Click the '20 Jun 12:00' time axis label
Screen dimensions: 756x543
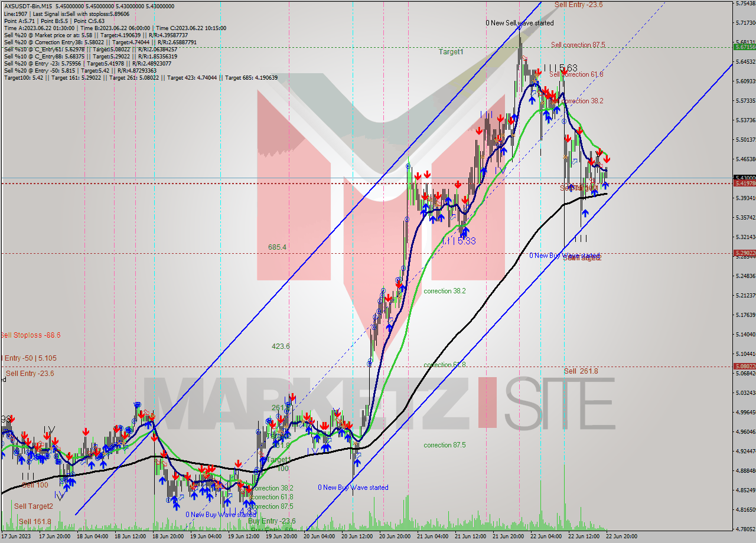click(x=357, y=537)
